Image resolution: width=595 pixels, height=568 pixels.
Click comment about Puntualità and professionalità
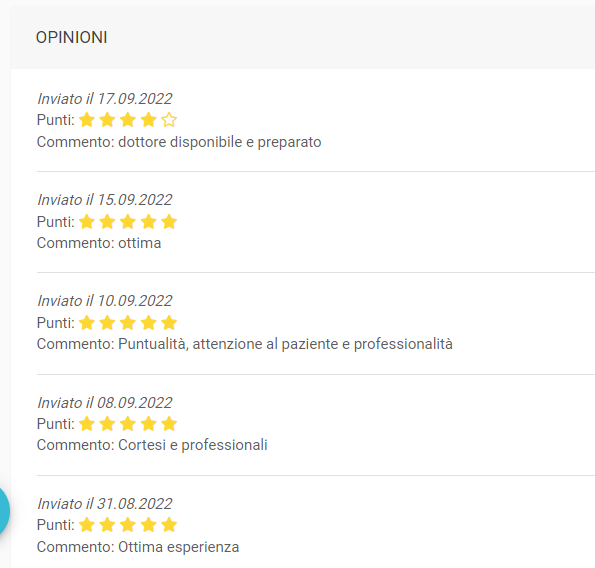pyautogui.click(x=285, y=344)
